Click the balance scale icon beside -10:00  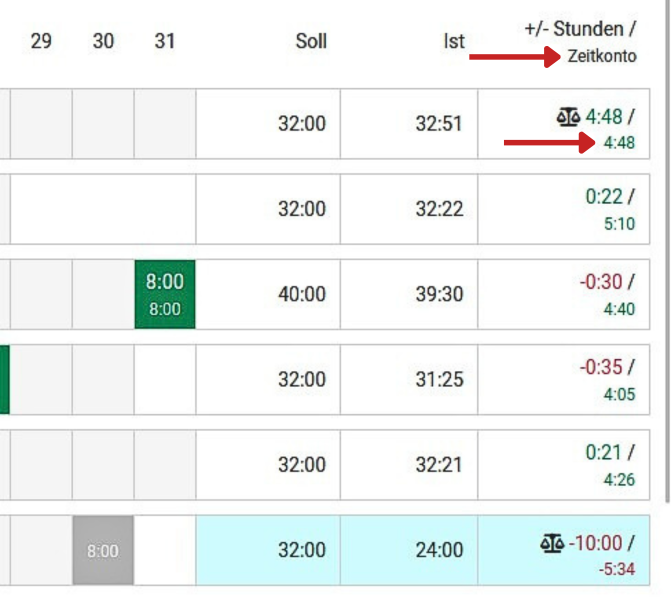point(552,544)
